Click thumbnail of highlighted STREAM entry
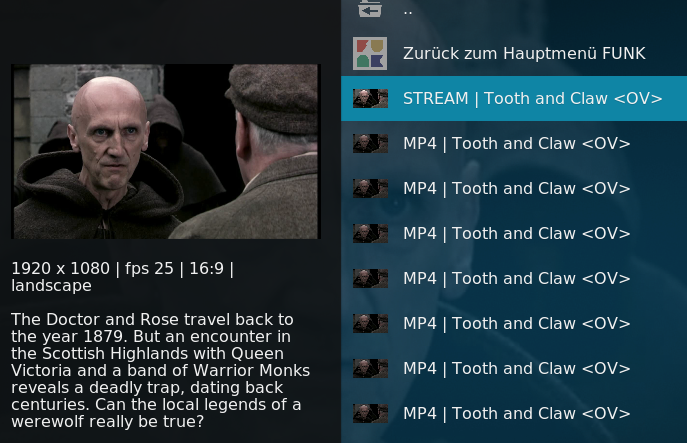Viewport: 687px width, 443px height. pos(371,99)
